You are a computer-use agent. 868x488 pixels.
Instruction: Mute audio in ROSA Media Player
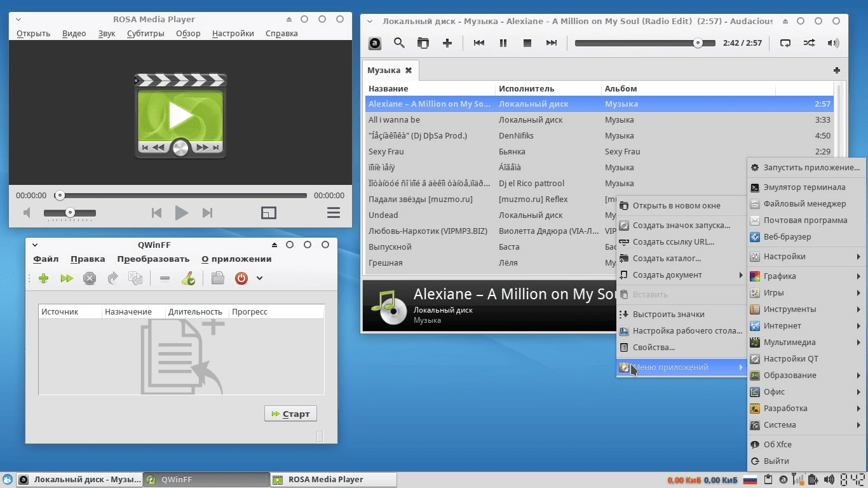tap(27, 213)
